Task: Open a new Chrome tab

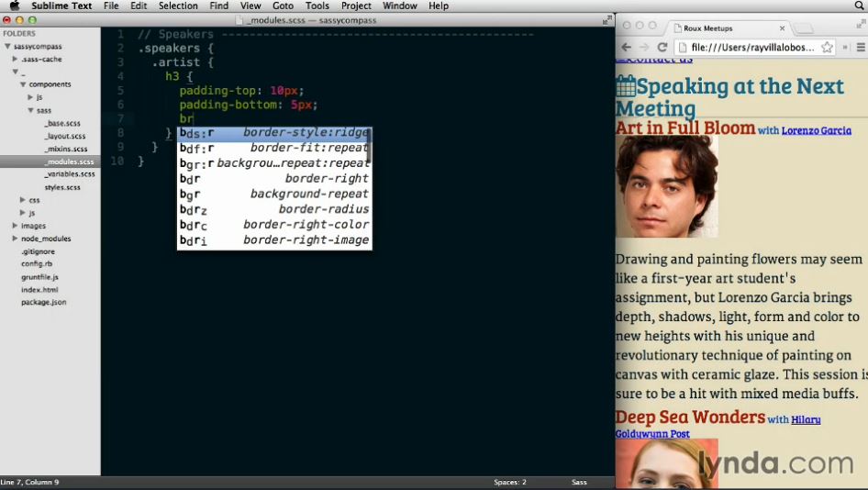Action: click(x=803, y=28)
